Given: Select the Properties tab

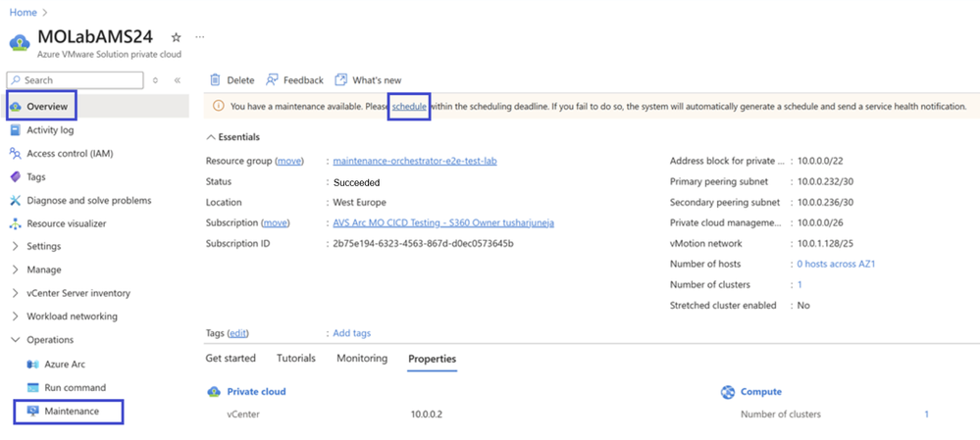Looking at the screenshot, I should pos(432,359).
